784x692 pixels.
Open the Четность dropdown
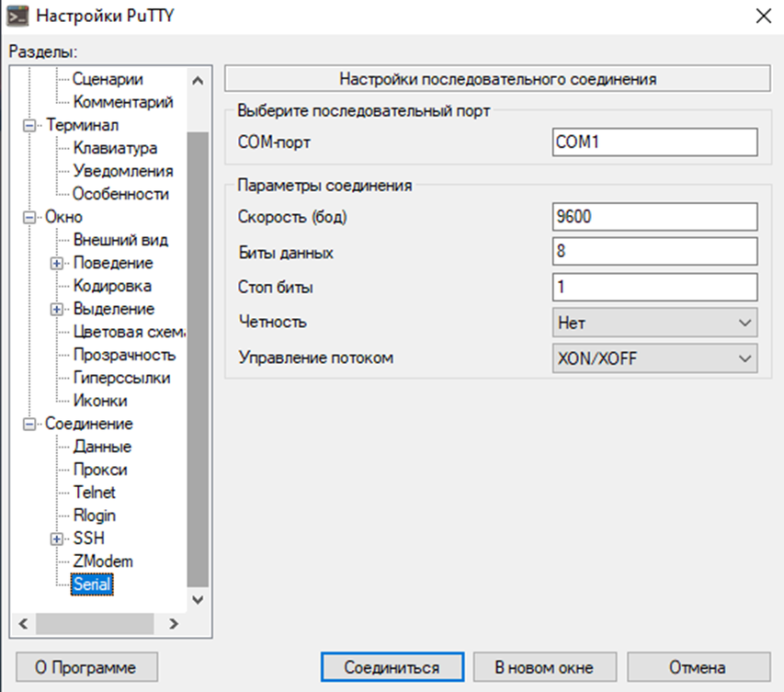pos(655,323)
